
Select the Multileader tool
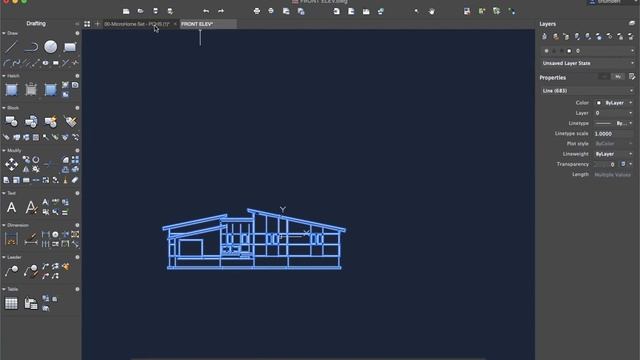pos(11,271)
